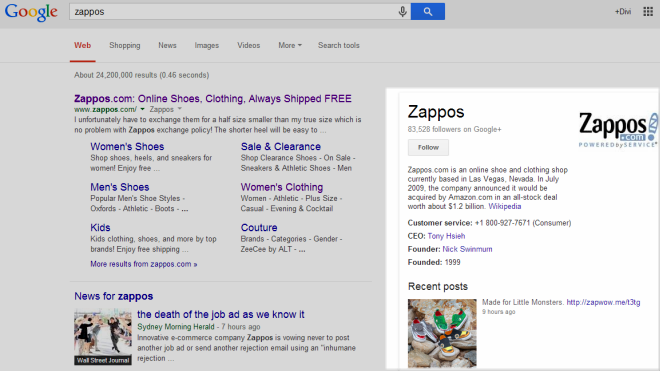Open Search tools options
Viewport: 660px width, 371px height.
(339, 45)
